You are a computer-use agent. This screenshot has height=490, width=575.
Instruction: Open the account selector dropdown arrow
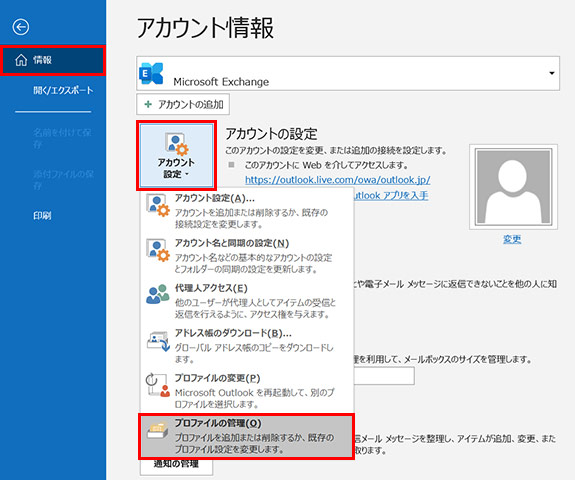click(552, 73)
